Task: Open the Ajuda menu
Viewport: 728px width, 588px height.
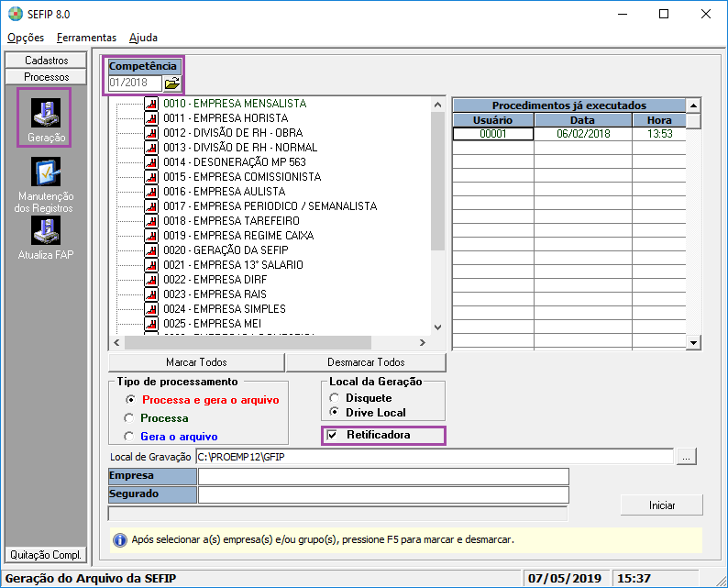Action: click(143, 38)
